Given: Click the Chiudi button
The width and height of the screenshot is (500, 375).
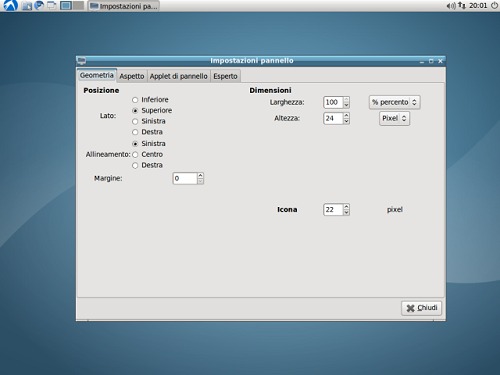Looking at the screenshot, I should click(x=421, y=308).
